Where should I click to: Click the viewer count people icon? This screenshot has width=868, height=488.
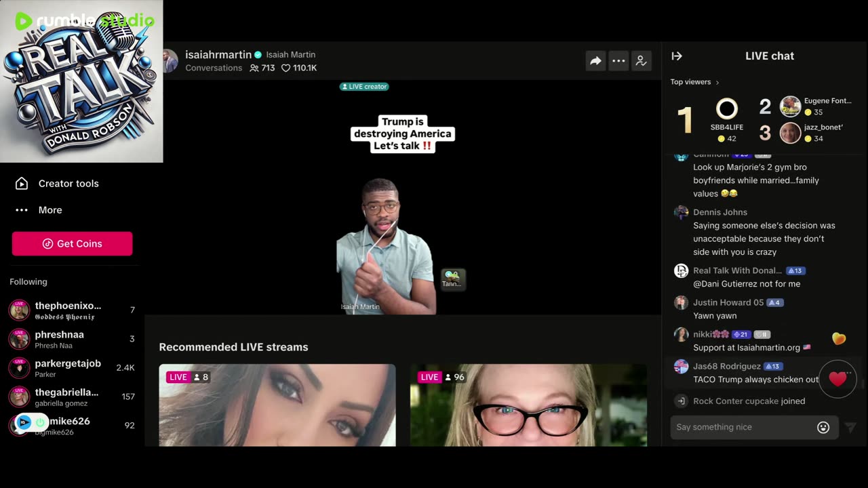254,68
